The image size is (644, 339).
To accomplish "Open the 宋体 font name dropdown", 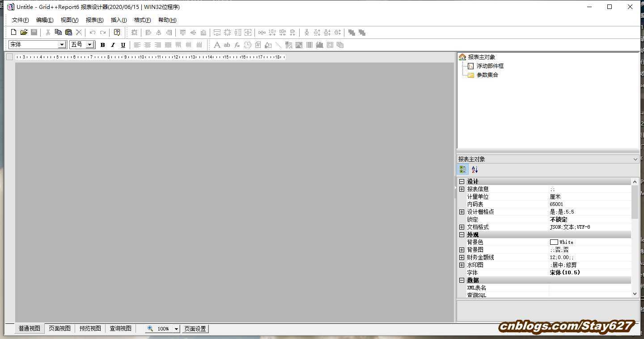I will (x=62, y=45).
